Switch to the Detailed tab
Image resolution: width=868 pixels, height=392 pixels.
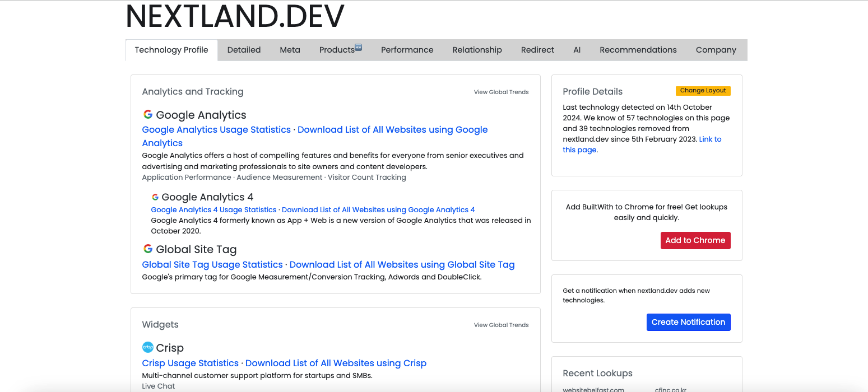click(x=244, y=50)
